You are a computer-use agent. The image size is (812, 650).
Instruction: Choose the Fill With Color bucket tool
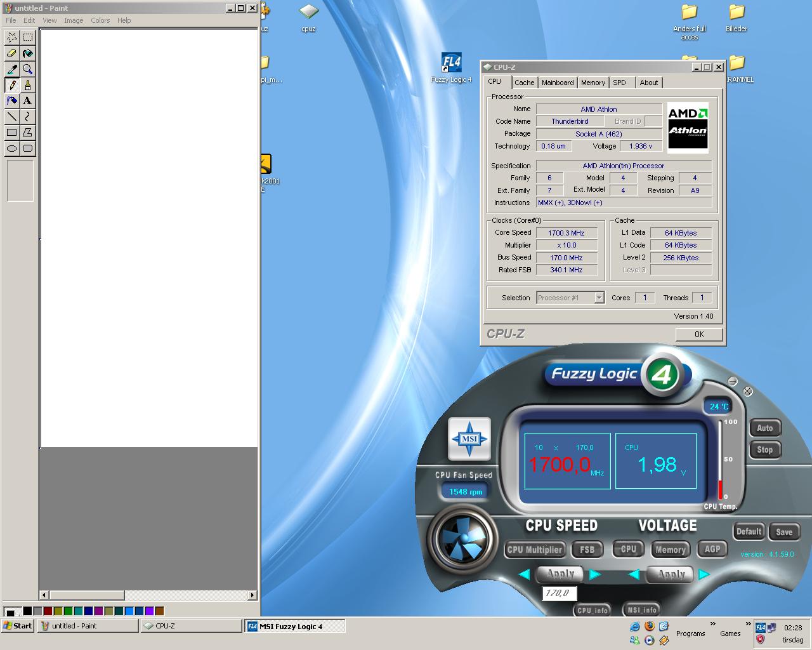pos(27,53)
